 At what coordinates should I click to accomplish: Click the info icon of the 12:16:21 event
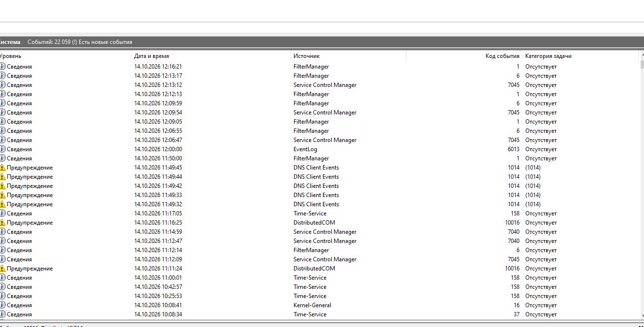2,67
